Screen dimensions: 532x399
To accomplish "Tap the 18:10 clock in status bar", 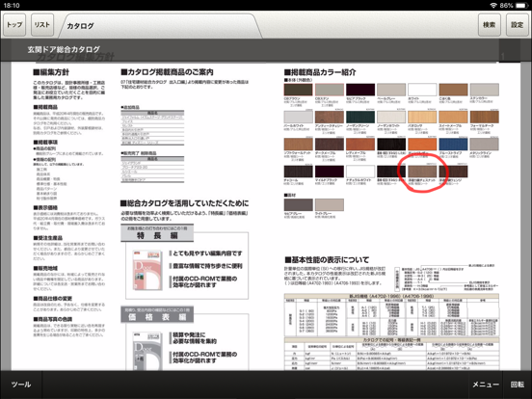I will tap(12, 5).
